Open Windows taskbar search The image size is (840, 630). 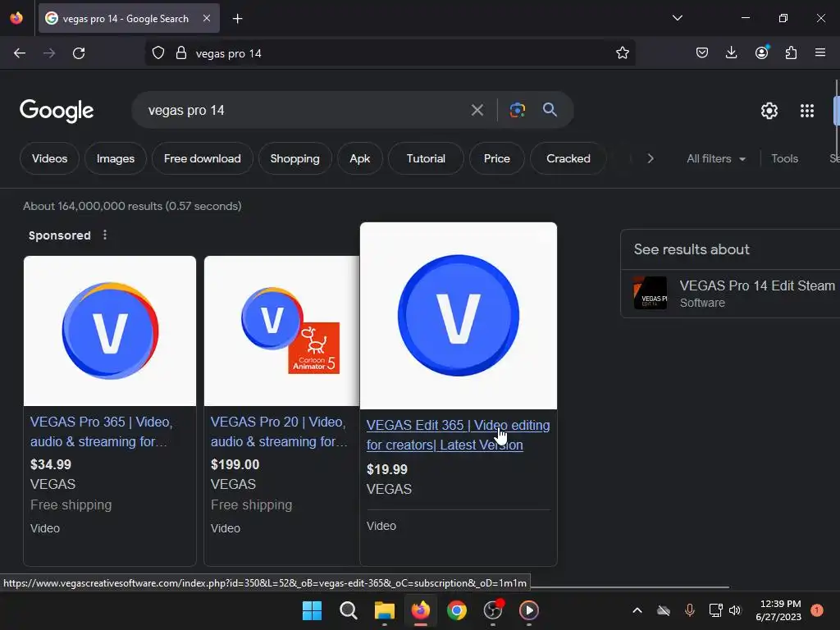point(348,610)
